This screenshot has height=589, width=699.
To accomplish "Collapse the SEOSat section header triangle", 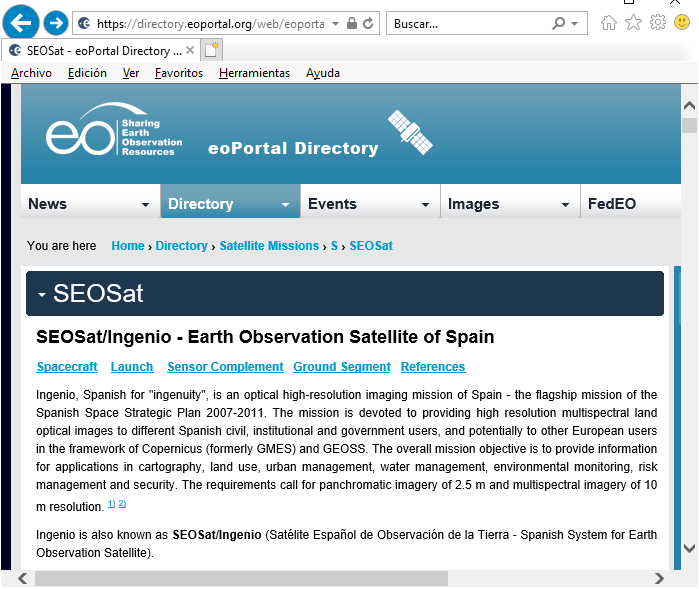I will pyautogui.click(x=42, y=294).
